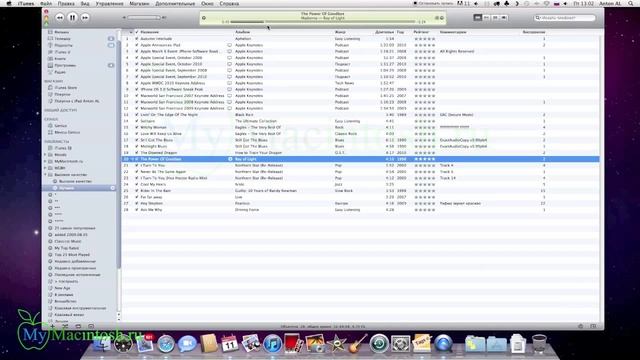The image size is (640, 360).
Task: Toggle repeat button at bottom left
Action: pyautogui.click(x=78, y=327)
